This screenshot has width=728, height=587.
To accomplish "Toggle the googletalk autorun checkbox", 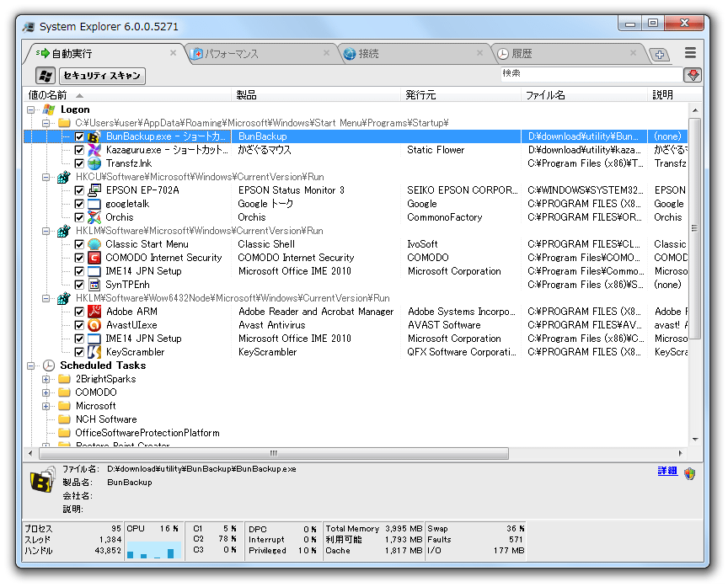I will [79, 204].
